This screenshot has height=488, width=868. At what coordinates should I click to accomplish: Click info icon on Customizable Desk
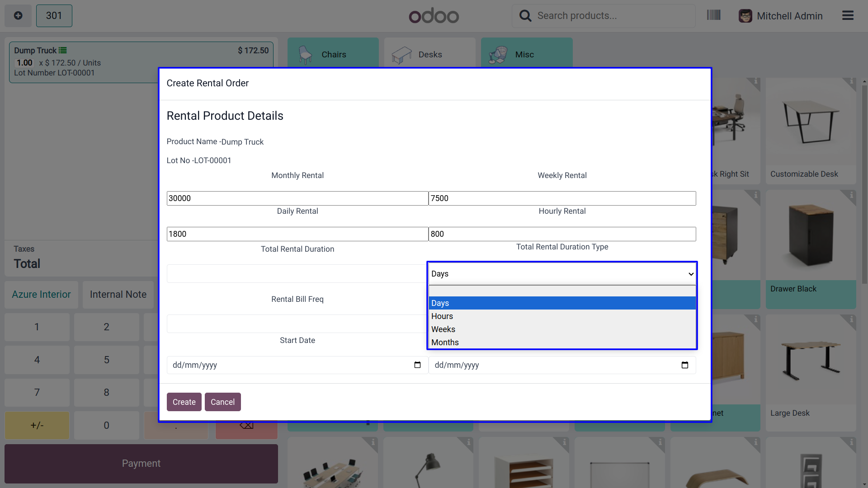(x=851, y=82)
